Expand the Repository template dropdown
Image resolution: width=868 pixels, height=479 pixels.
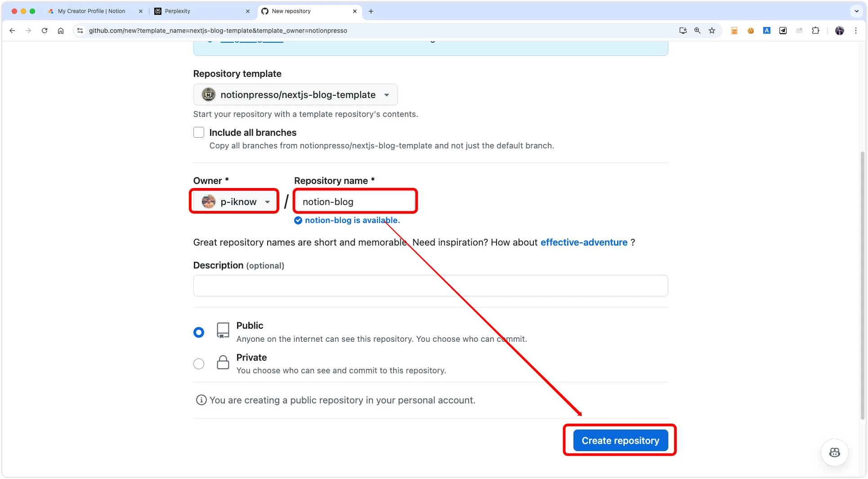295,95
